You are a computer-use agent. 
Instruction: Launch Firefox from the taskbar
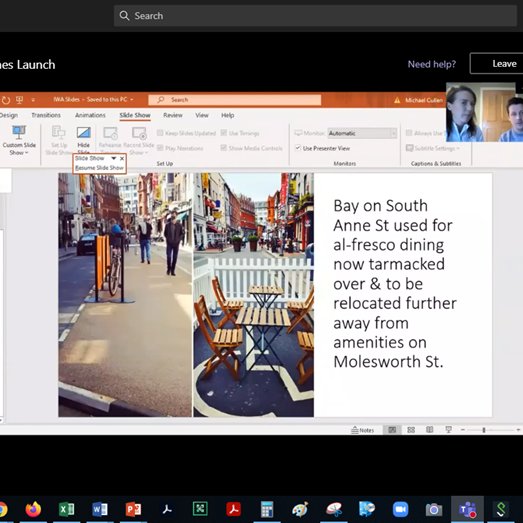tap(33, 509)
